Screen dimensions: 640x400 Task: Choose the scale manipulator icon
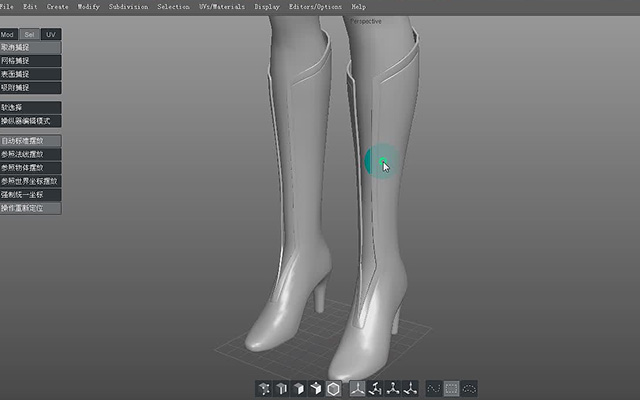point(393,389)
